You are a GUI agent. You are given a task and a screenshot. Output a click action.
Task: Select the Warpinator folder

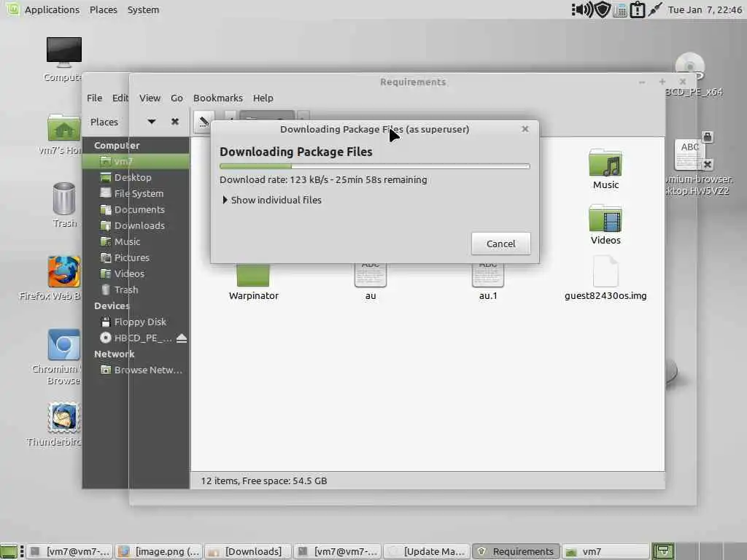point(253,282)
